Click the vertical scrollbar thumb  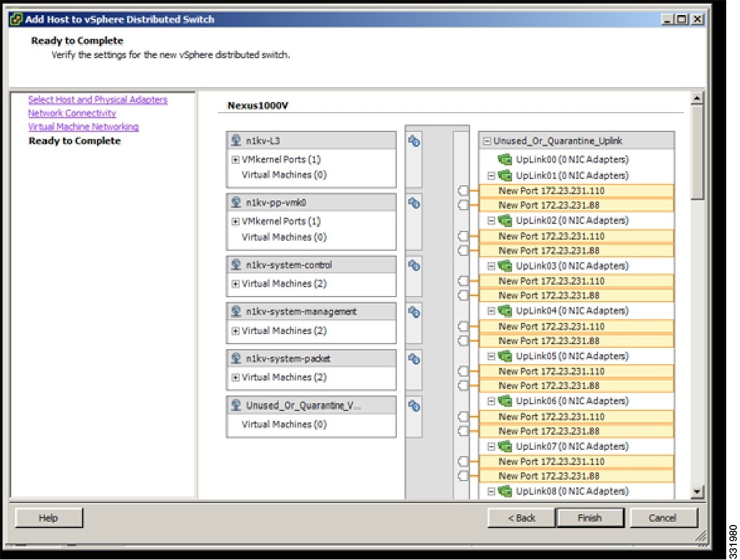coord(697,152)
